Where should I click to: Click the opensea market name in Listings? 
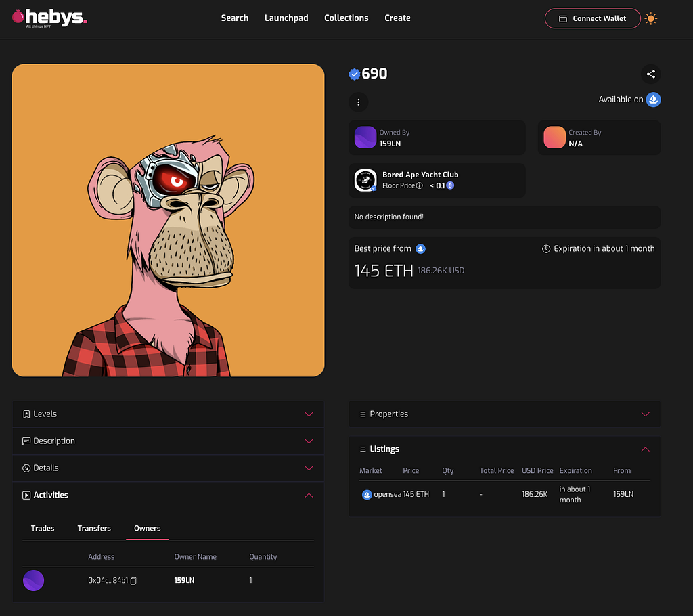coord(388,494)
